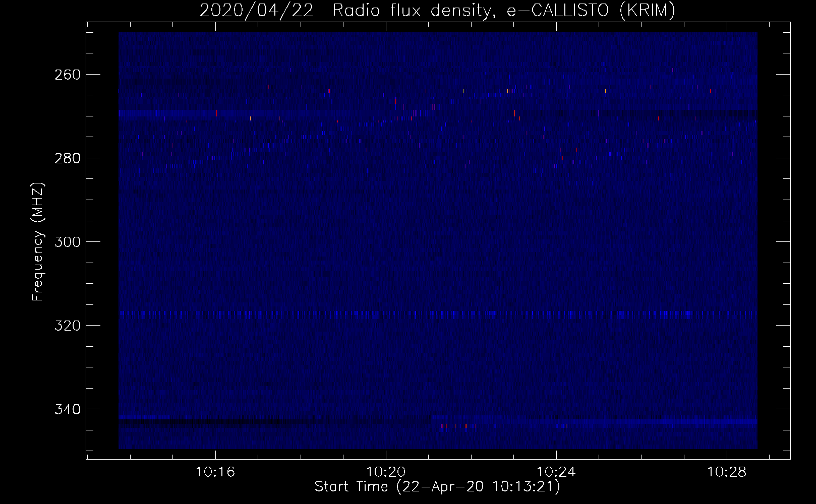Click the 10:20 time tick label
Viewport: 816px width, 504px height.
point(386,472)
